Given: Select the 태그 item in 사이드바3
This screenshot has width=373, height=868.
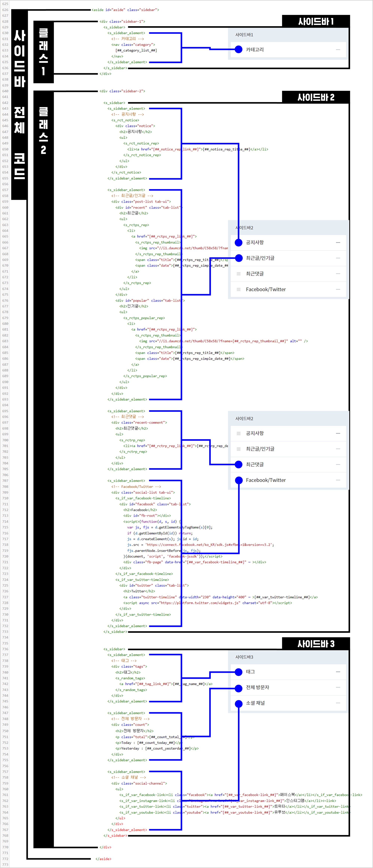Looking at the screenshot, I should (288, 672).
